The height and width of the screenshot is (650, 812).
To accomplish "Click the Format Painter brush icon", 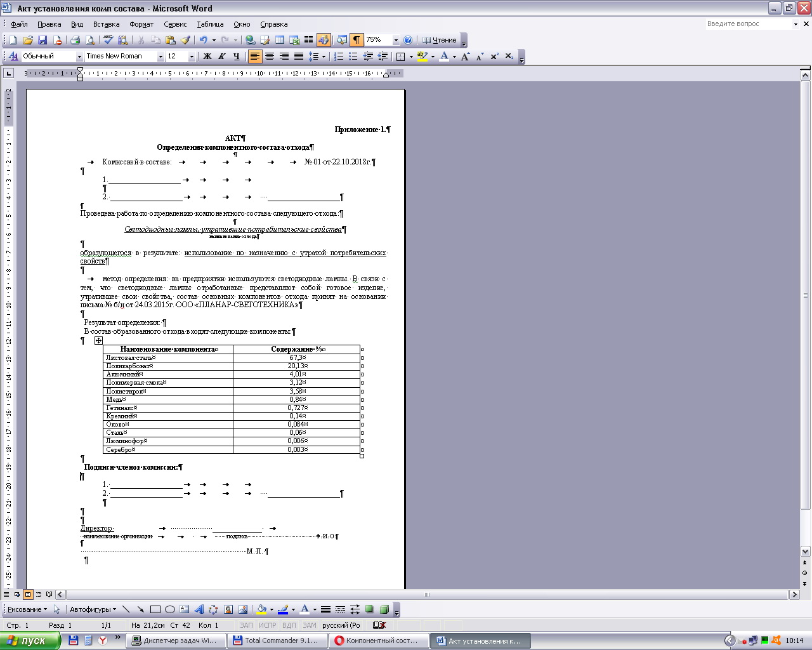I will point(185,40).
